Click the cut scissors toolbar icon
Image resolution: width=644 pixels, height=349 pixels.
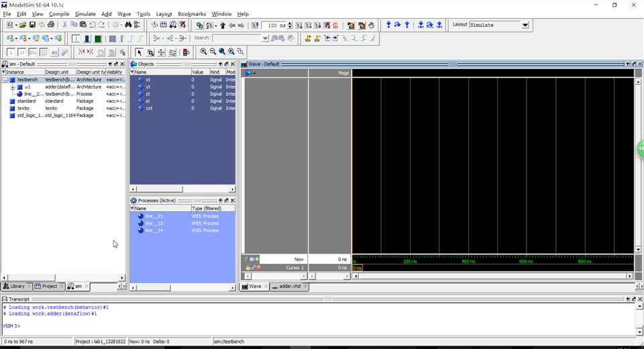tap(64, 25)
